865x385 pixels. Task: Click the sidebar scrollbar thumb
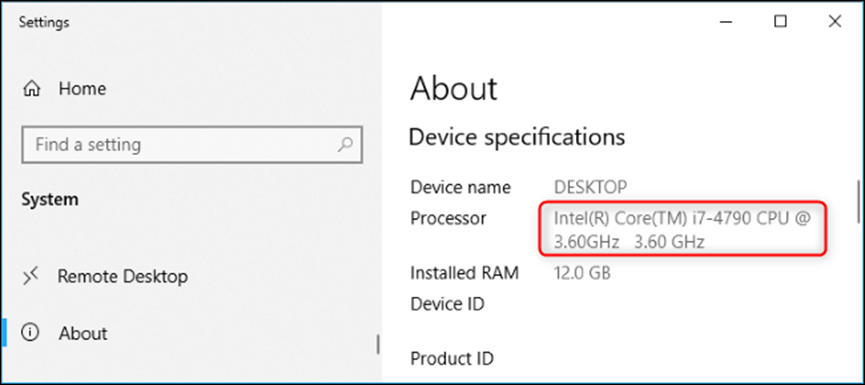click(378, 344)
